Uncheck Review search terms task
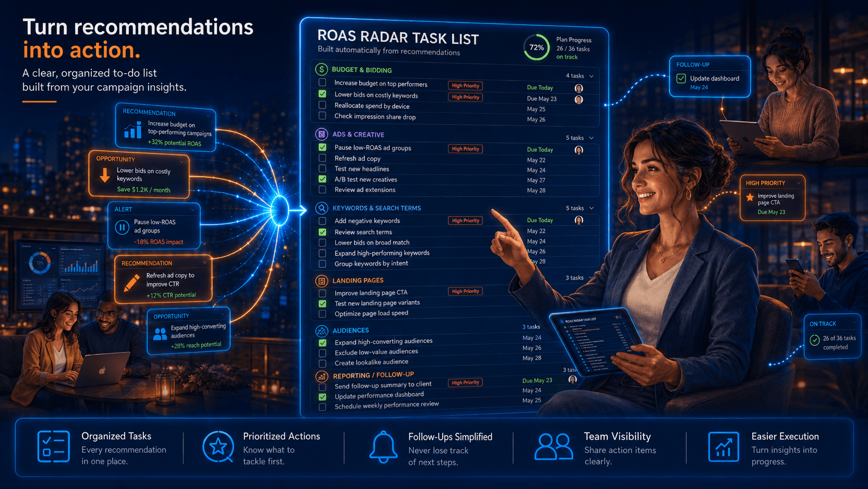The height and width of the screenshot is (489, 868). tap(322, 232)
